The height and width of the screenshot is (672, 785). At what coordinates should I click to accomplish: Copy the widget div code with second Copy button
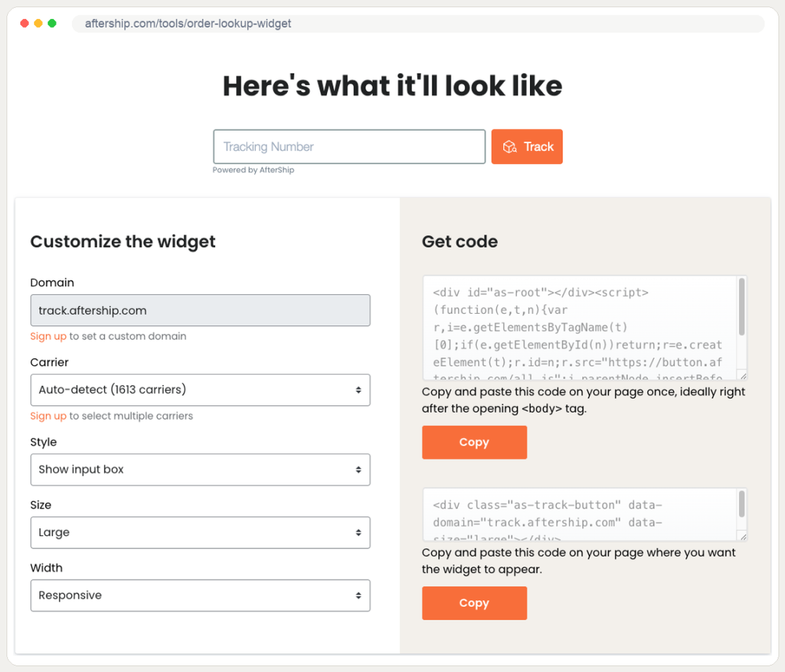point(474,603)
